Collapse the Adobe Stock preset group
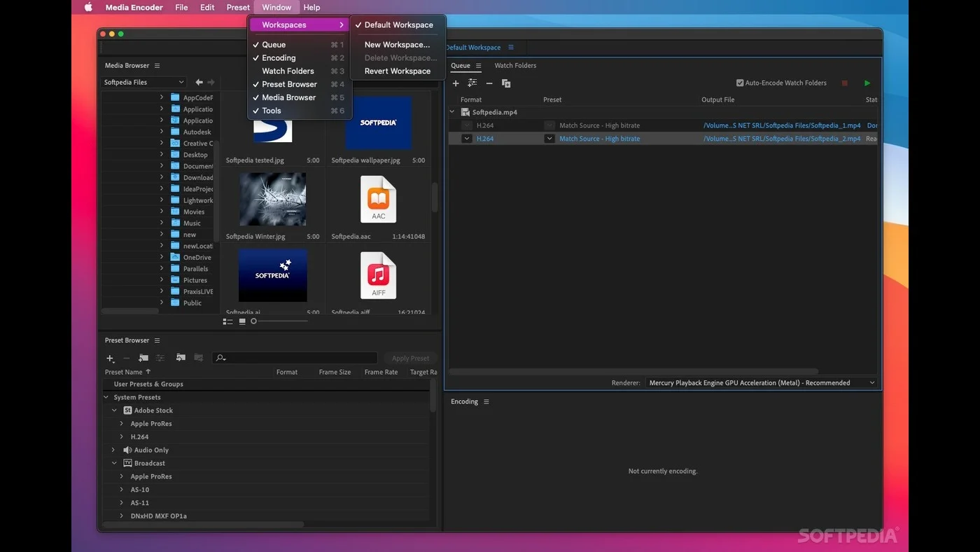Image resolution: width=980 pixels, height=552 pixels. click(x=114, y=410)
